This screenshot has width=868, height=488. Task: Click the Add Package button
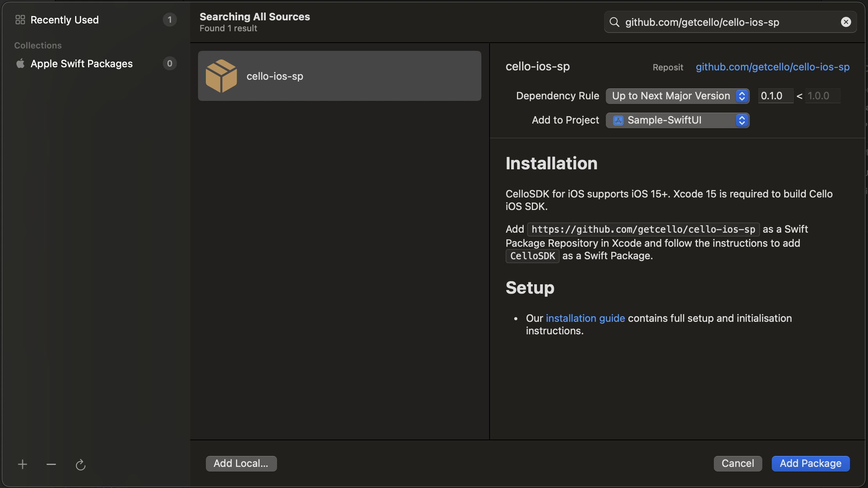tap(810, 463)
